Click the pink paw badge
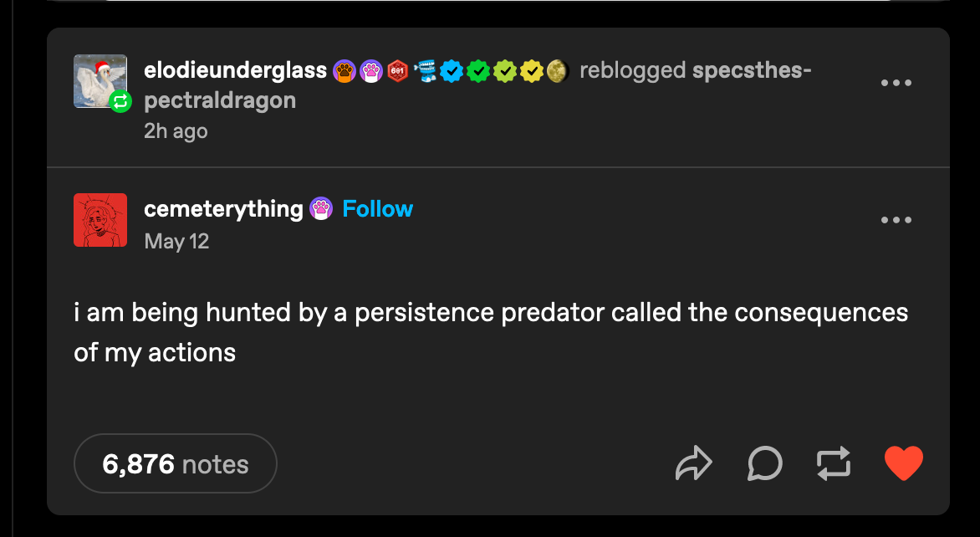The image size is (980, 537). coord(370,70)
